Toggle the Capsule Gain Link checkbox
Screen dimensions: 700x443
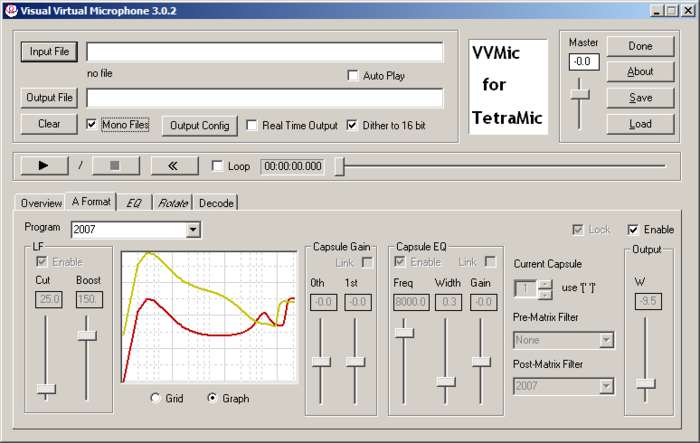(367, 263)
